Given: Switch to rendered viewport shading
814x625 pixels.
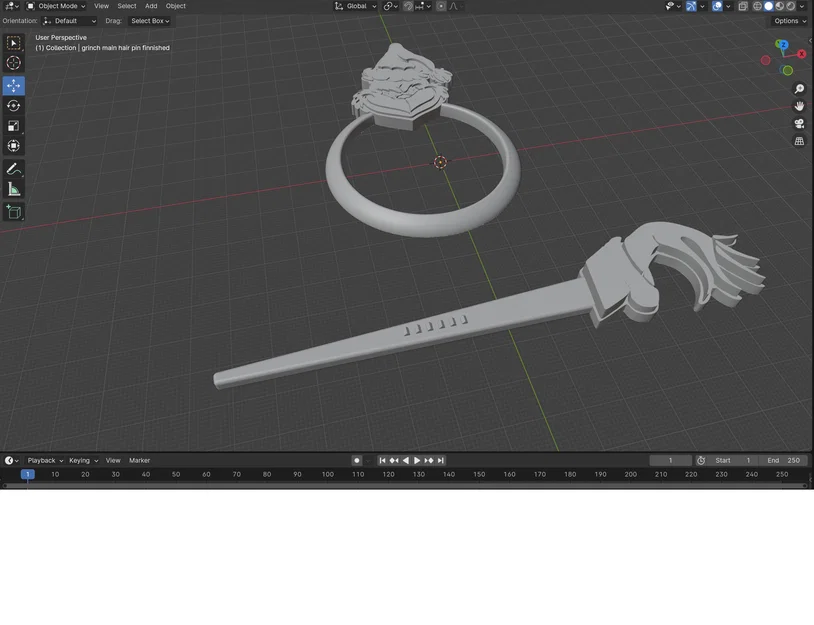Looking at the screenshot, I should click(x=791, y=6).
